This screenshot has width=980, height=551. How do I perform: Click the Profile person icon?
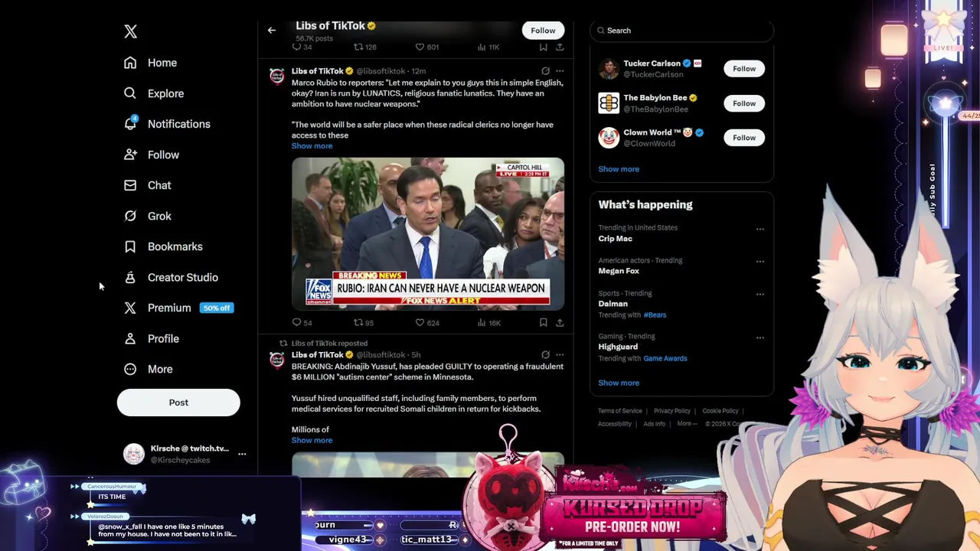tap(130, 338)
